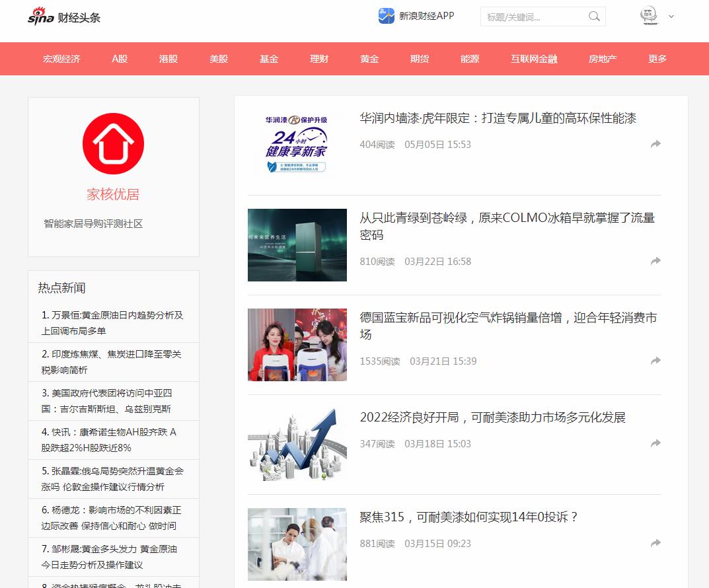Click the city growth arrow thumbnail
Viewport: 709px width, 588px height.
[297, 444]
